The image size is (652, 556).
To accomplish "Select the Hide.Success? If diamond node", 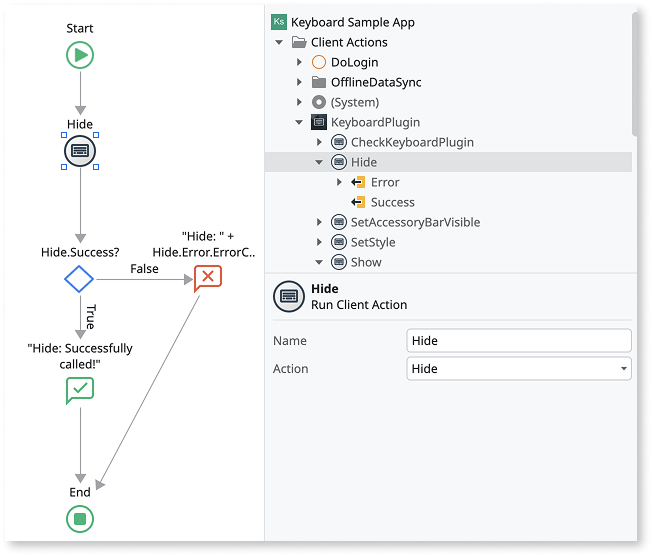I will 79,279.
